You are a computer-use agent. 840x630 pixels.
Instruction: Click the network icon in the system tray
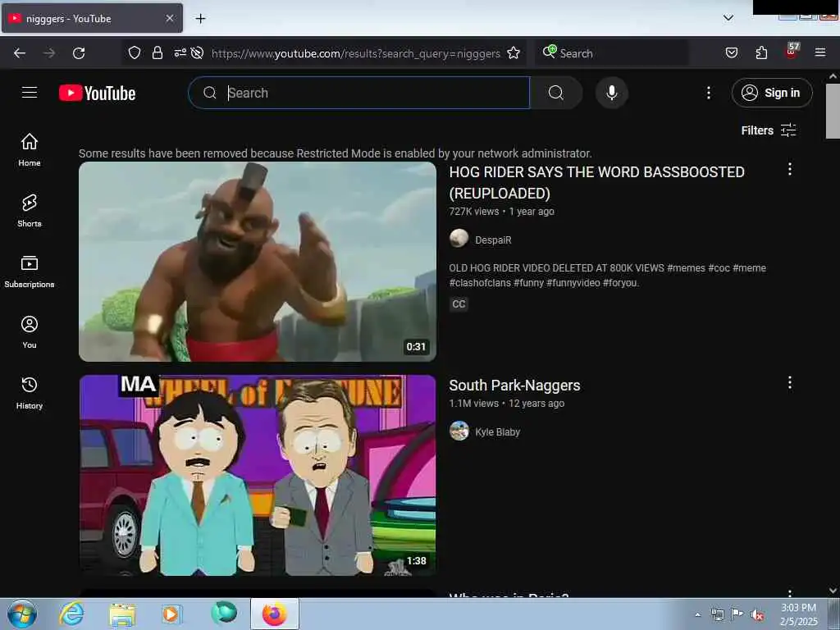tap(717, 615)
